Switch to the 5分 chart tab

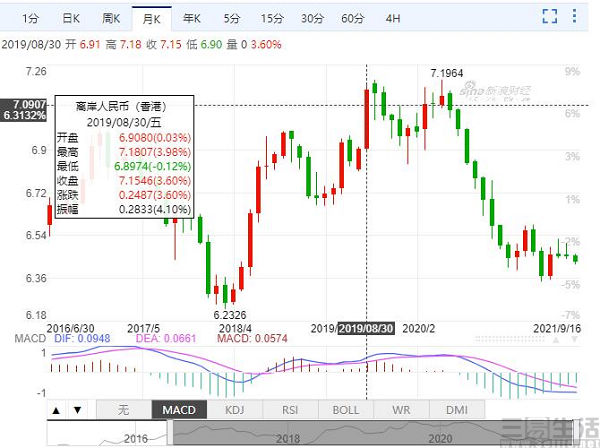(232, 18)
